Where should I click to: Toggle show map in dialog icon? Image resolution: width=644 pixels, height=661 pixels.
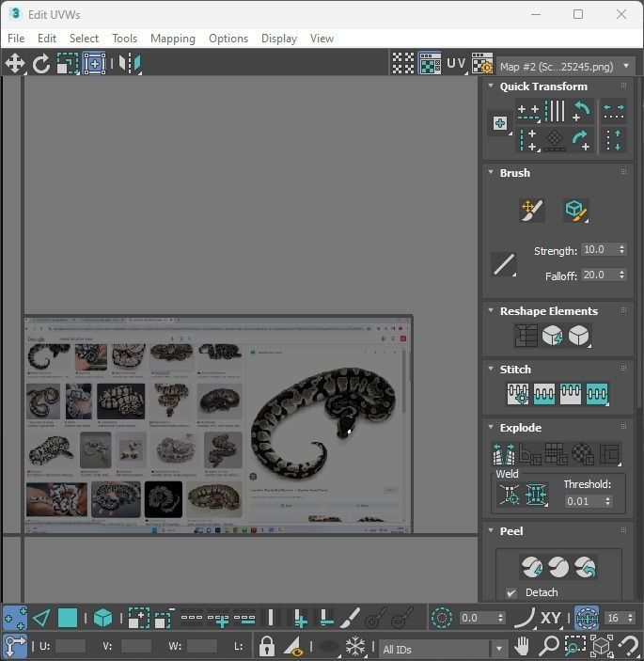tap(430, 64)
